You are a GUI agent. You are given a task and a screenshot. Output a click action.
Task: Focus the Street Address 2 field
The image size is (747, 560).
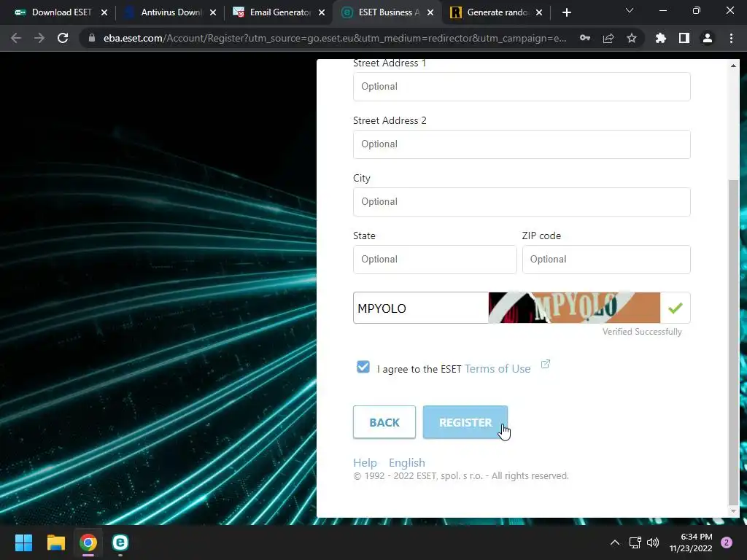[522, 144]
